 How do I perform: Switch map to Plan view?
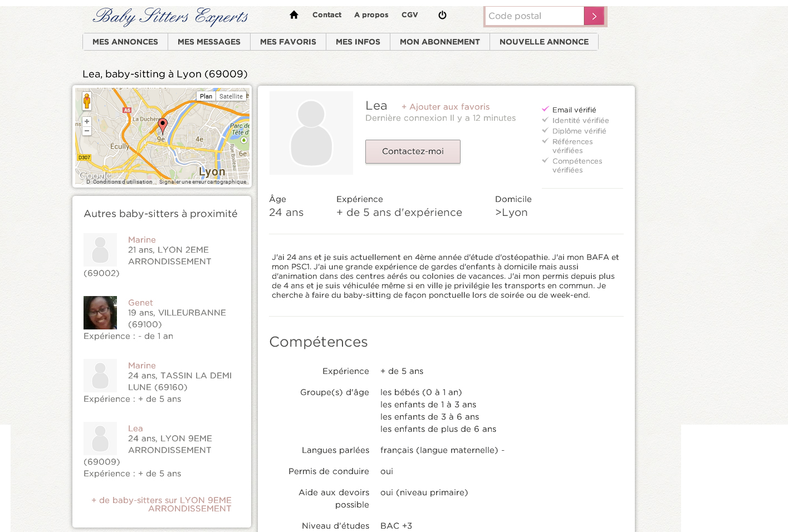click(x=205, y=96)
